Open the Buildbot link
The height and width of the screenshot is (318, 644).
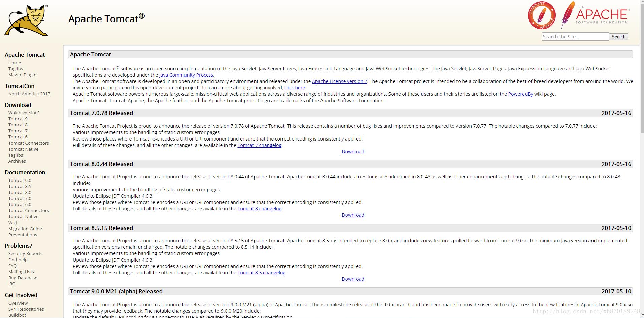(x=17, y=315)
